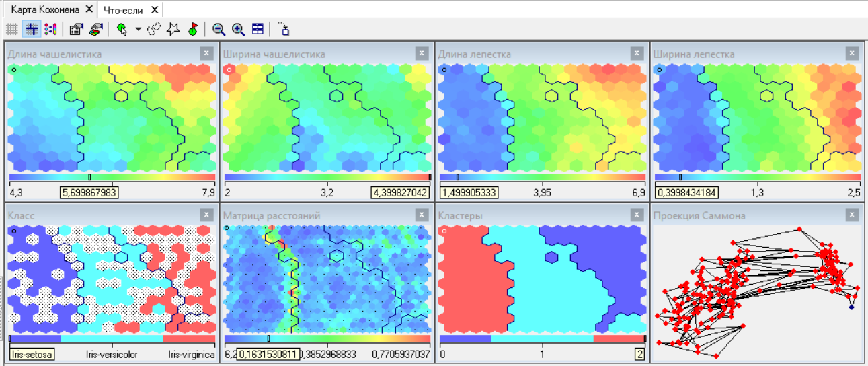Switch to the Карта Кохонена tab

pyautogui.click(x=45, y=9)
